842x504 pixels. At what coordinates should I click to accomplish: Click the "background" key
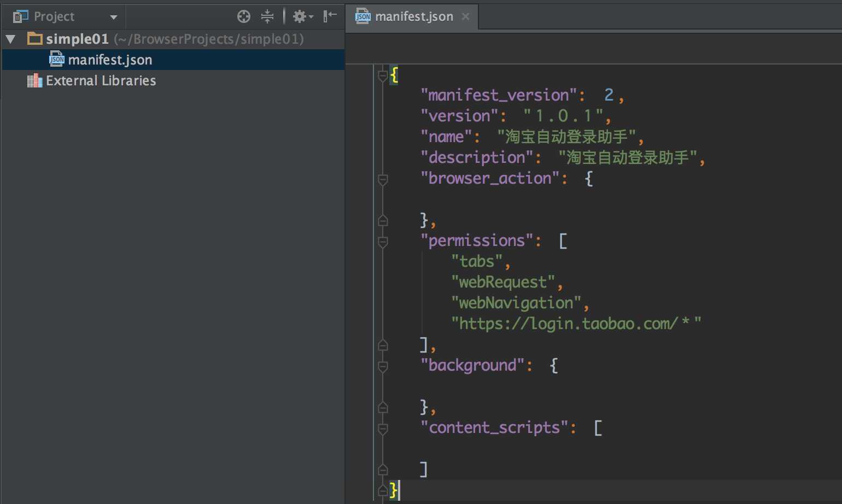click(x=472, y=365)
